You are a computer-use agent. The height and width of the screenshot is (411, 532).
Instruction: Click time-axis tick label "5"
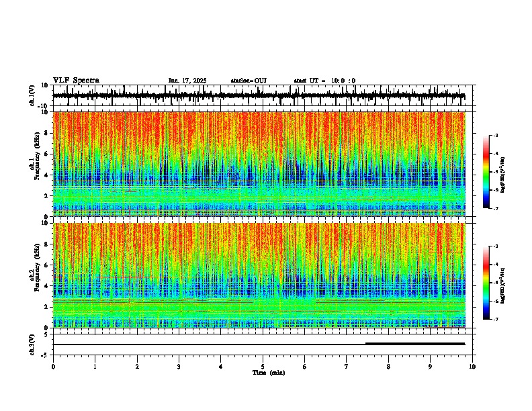263,367
